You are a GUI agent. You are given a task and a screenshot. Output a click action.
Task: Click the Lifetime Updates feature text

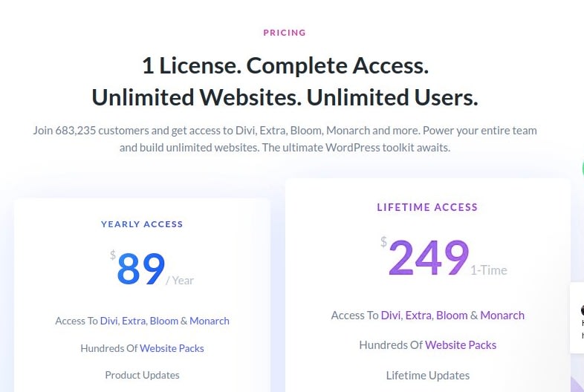[427, 376]
